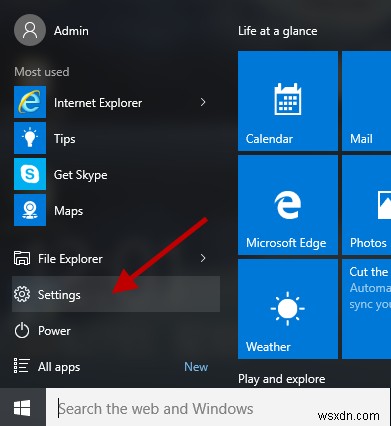
Task: Click the File Explorer folder icon
Action: [x=22, y=259]
